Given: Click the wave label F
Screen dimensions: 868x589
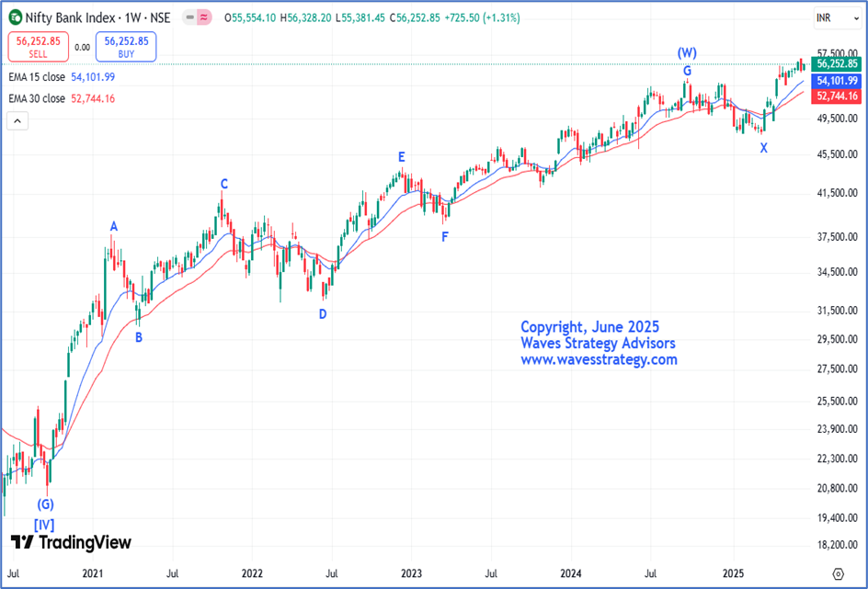Looking at the screenshot, I should click(444, 237).
